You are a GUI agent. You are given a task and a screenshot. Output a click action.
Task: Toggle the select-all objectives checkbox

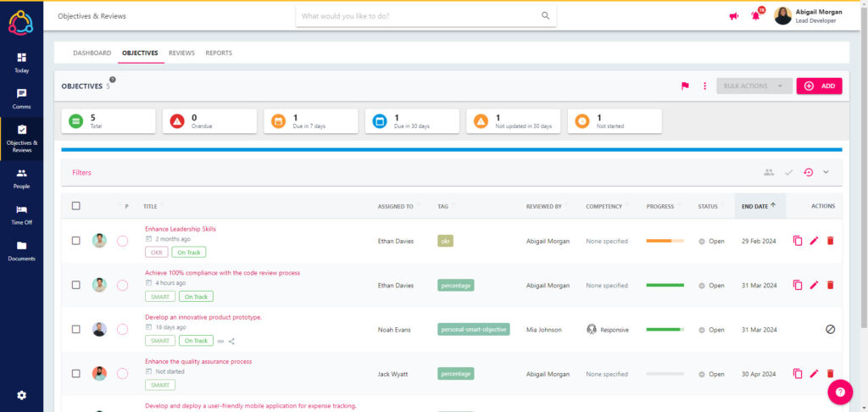click(75, 206)
